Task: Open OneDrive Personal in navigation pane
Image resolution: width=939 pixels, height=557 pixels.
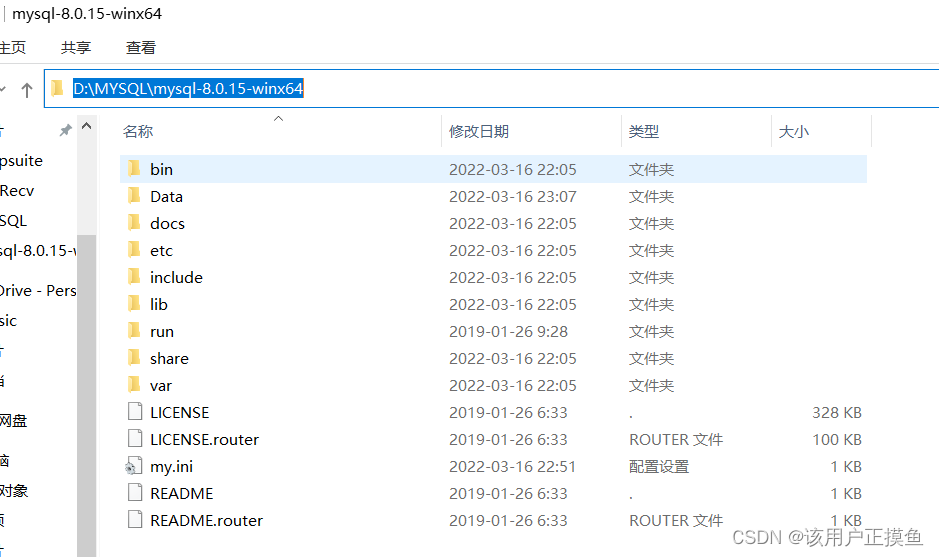Action: coord(38,290)
